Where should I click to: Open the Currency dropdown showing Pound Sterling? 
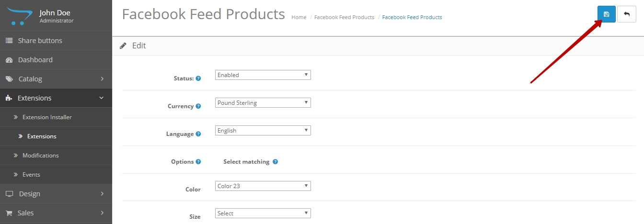263,103
